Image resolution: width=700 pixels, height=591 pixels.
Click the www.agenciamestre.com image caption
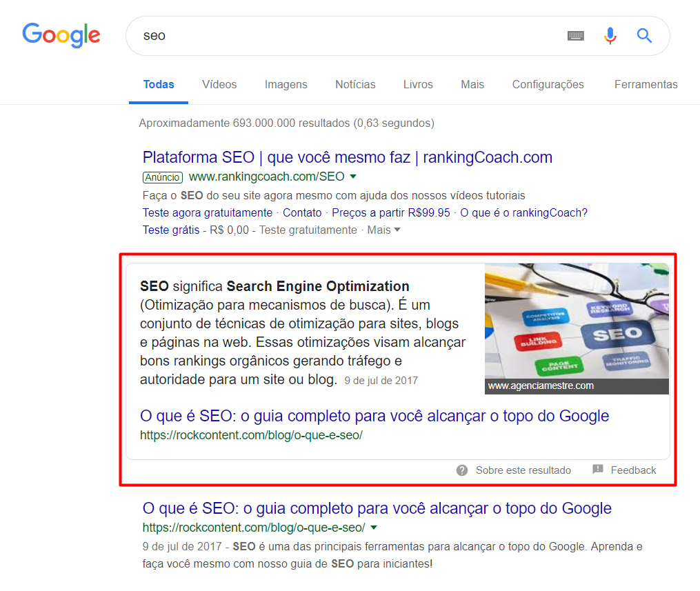tap(541, 385)
